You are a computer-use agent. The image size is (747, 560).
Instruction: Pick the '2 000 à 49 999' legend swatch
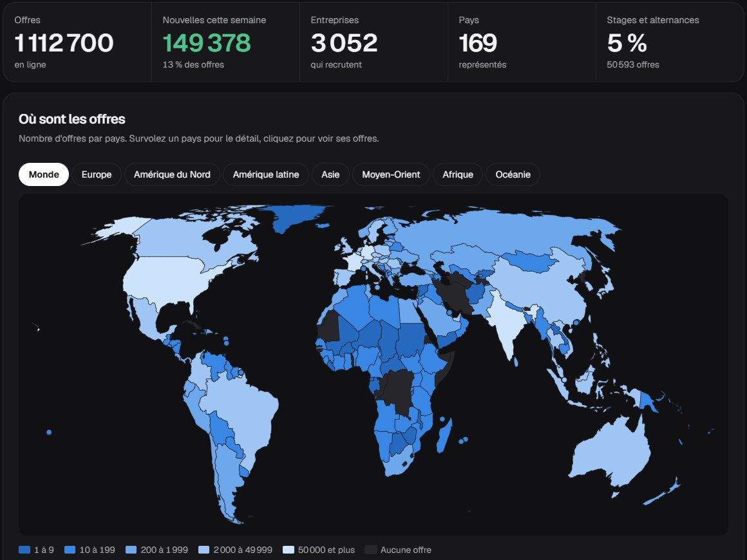click(x=204, y=550)
